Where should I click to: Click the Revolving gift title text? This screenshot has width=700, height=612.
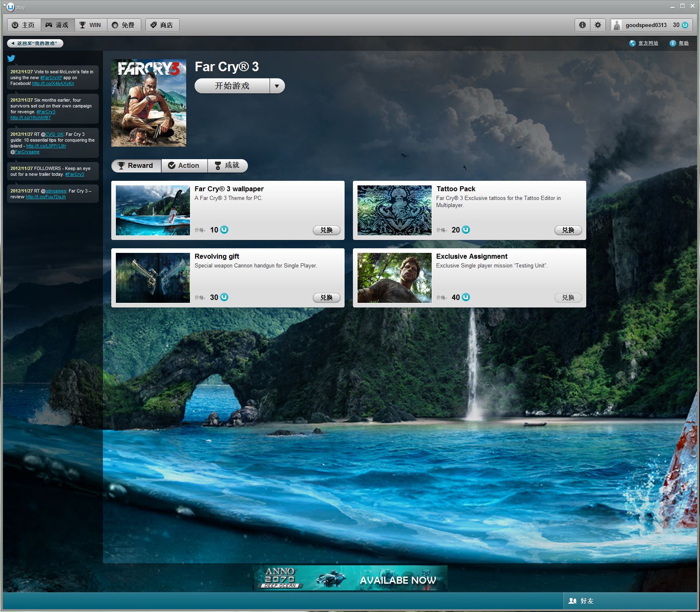[217, 256]
